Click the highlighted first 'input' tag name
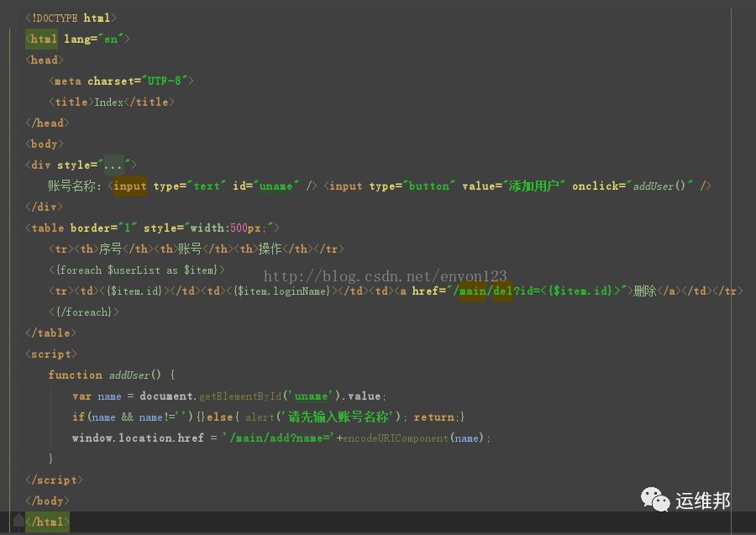 [130, 186]
